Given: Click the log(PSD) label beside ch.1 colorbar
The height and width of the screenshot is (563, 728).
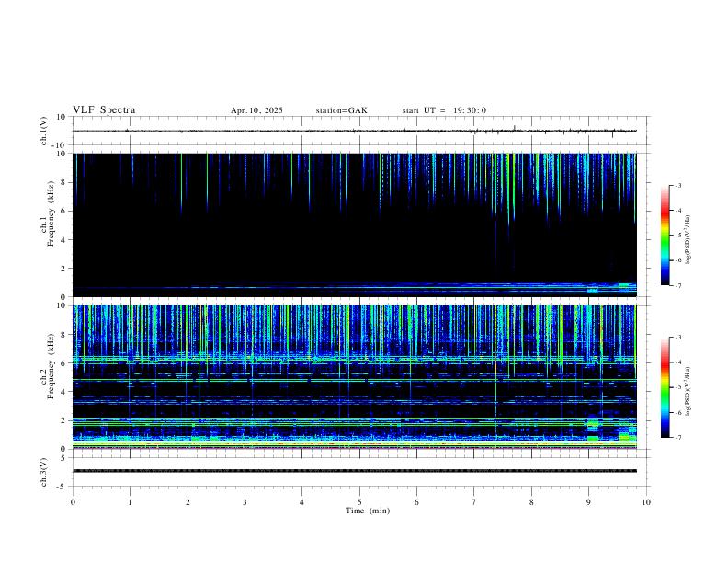Looking at the screenshot, I should (x=688, y=240).
